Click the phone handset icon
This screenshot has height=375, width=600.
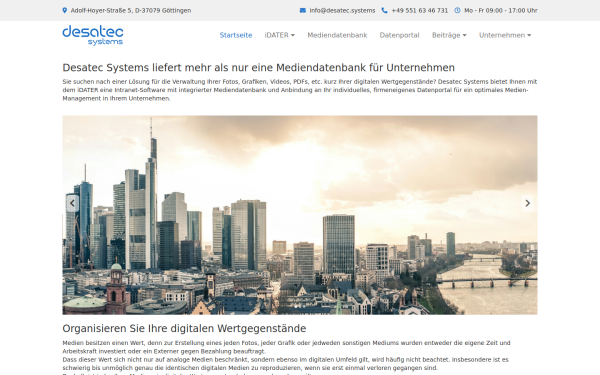click(384, 10)
